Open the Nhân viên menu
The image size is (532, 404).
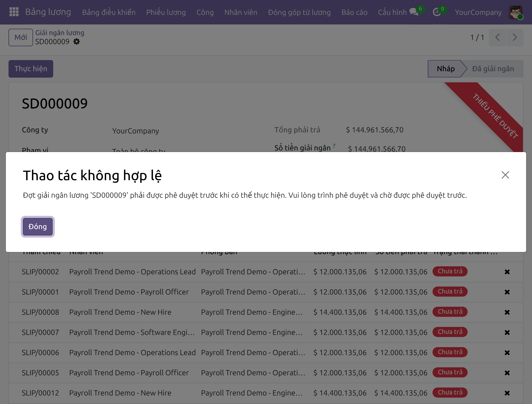pos(241,12)
